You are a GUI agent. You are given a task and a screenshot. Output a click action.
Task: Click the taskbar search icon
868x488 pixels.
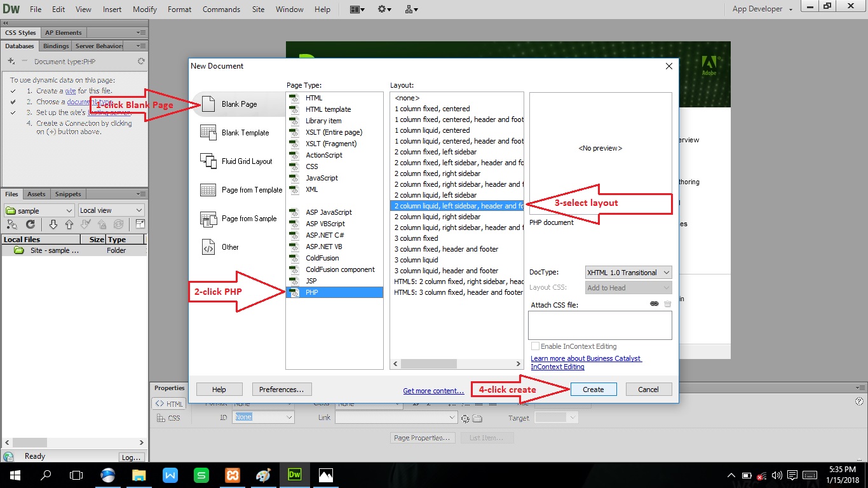pyautogui.click(x=46, y=475)
